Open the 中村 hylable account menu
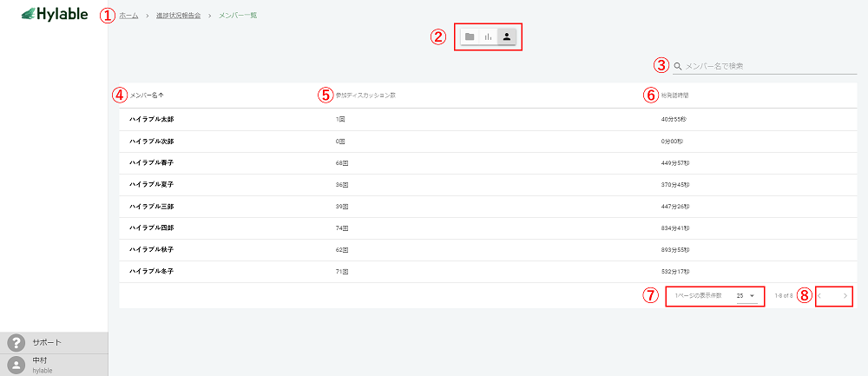868x376 pixels. (x=43, y=365)
